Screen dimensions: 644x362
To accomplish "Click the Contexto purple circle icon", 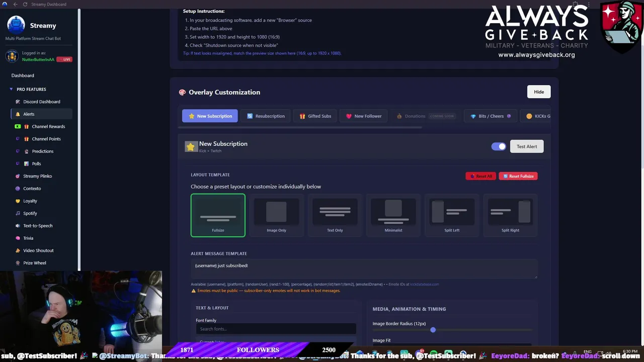I will 18,189.
